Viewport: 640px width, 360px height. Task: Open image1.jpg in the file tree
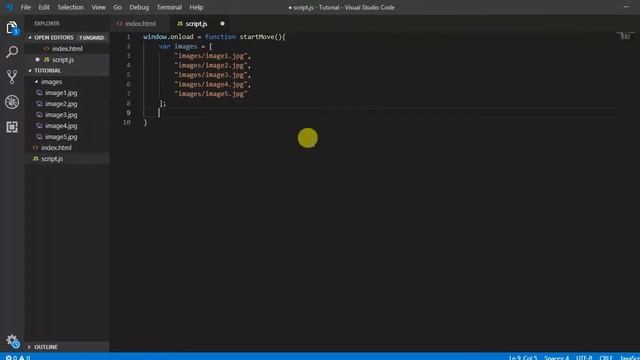coord(61,93)
